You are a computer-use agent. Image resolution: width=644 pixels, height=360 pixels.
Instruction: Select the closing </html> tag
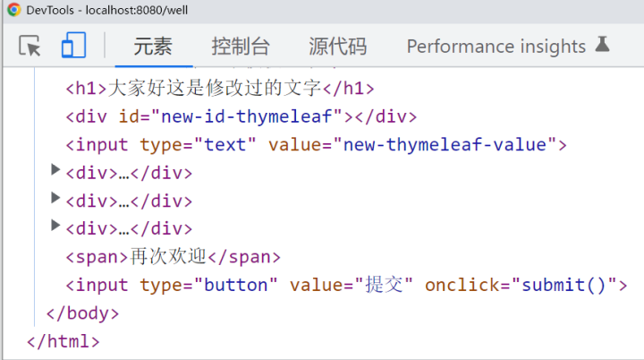64,341
